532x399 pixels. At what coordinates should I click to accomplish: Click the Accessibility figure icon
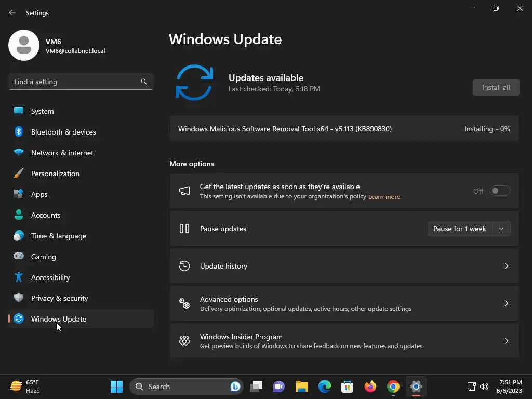19,277
